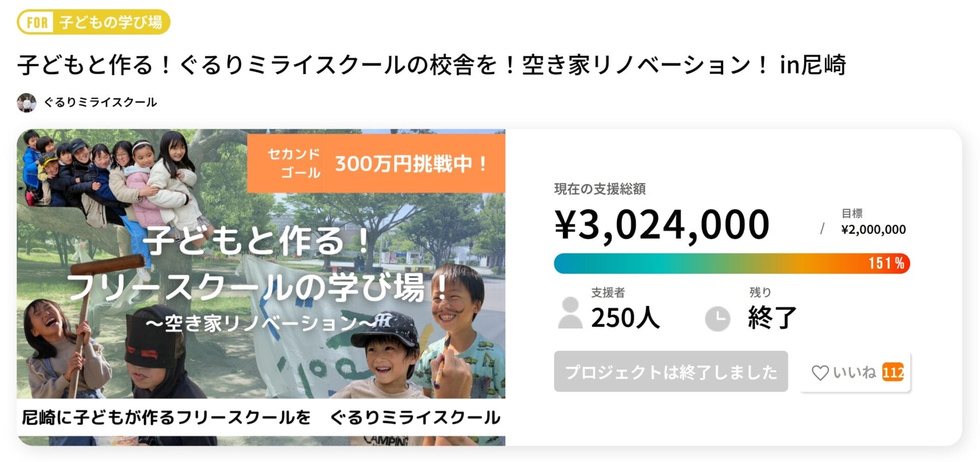Click the gray clock icon
This screenshot has height=462, width=980.
coord(717,319)
